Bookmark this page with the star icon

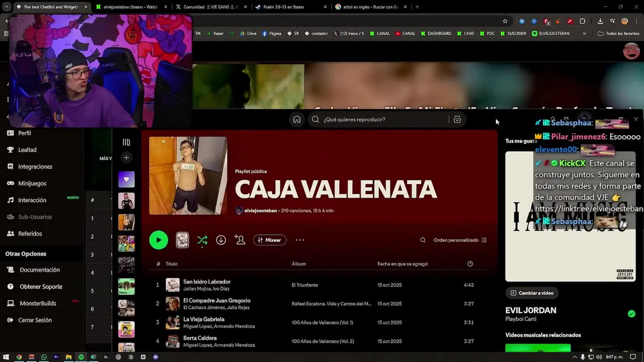pos(505,21)
